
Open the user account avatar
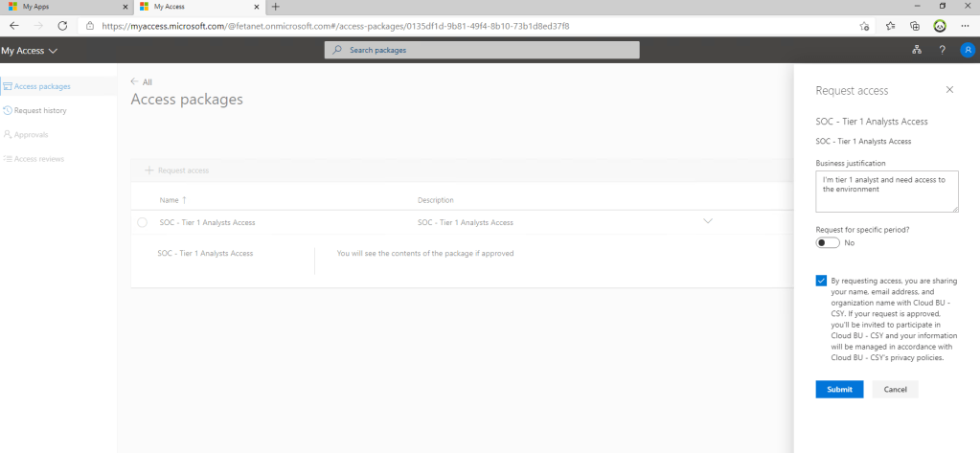pos(966,50)
